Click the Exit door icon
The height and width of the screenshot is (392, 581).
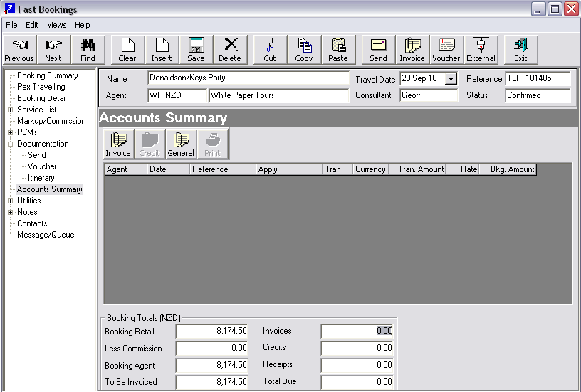click(x=520, y=45)
